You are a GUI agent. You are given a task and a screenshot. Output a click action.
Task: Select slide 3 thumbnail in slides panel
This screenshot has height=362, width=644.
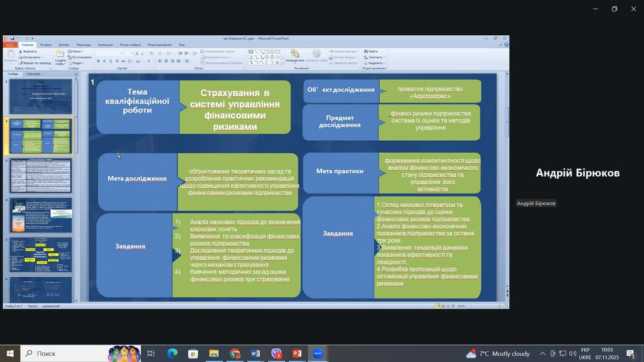click(41, 175)
